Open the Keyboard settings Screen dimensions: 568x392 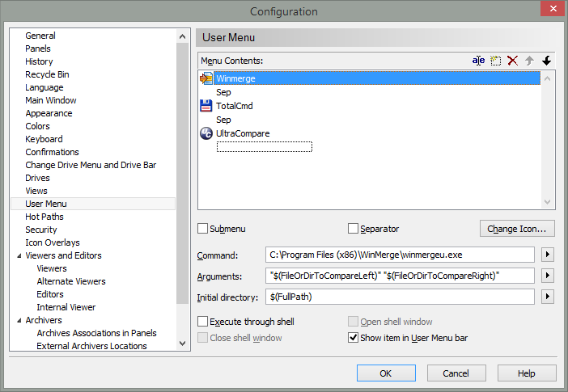pyautogui.click(x=44, y=139)
